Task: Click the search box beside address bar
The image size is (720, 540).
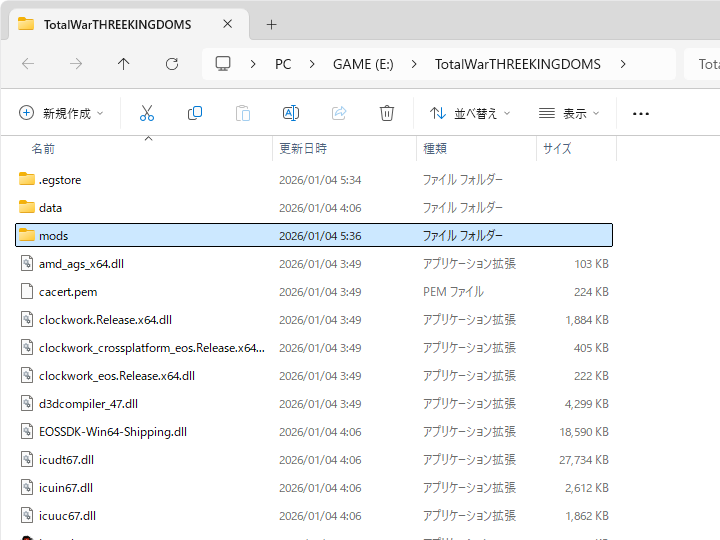Action: coord(702,64)
